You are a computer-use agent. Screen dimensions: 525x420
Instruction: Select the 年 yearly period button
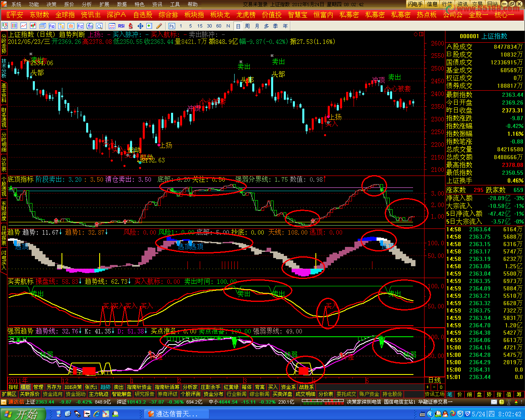point(285,26)
